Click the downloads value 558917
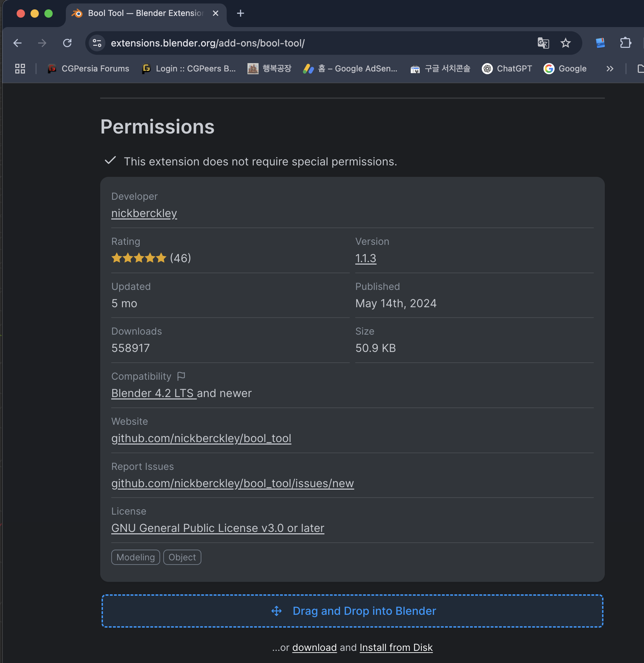Image resolution: width=644 pixels, height=663 pixels. click(x=131, y=348)
